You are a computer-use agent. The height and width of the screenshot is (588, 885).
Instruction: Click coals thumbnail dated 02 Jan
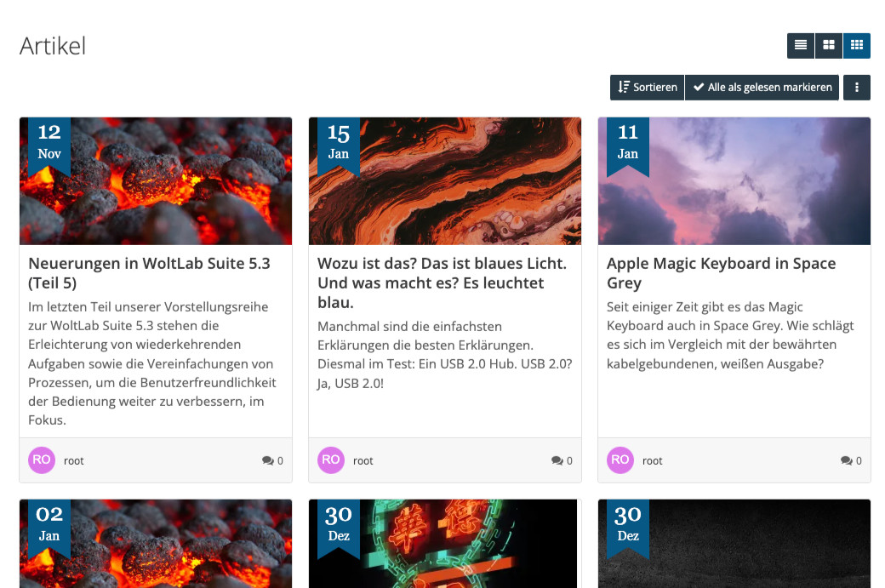(x=156, y=544)
